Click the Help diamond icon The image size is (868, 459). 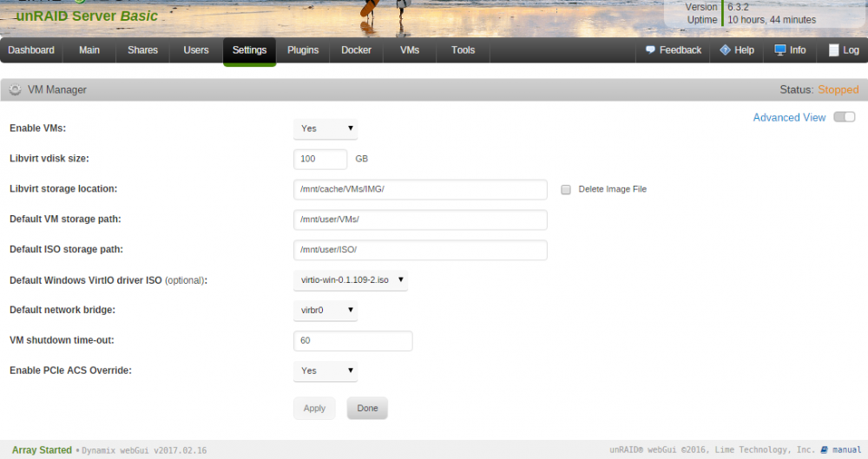pyautogui.click(x=725, y=49)
